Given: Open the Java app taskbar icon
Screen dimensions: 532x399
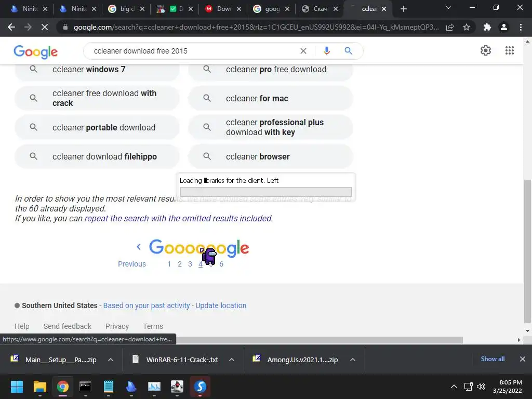Looking at the screenshot, I should 177,387.
